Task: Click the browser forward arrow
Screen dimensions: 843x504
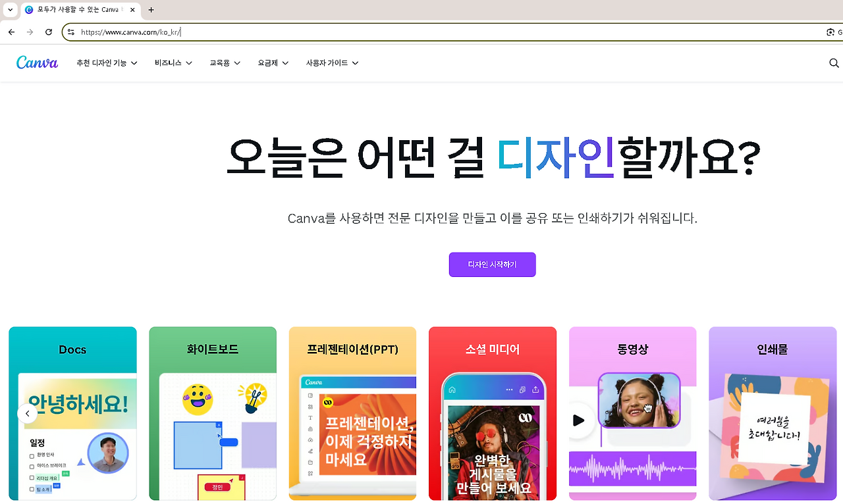Action: (30, 32)
